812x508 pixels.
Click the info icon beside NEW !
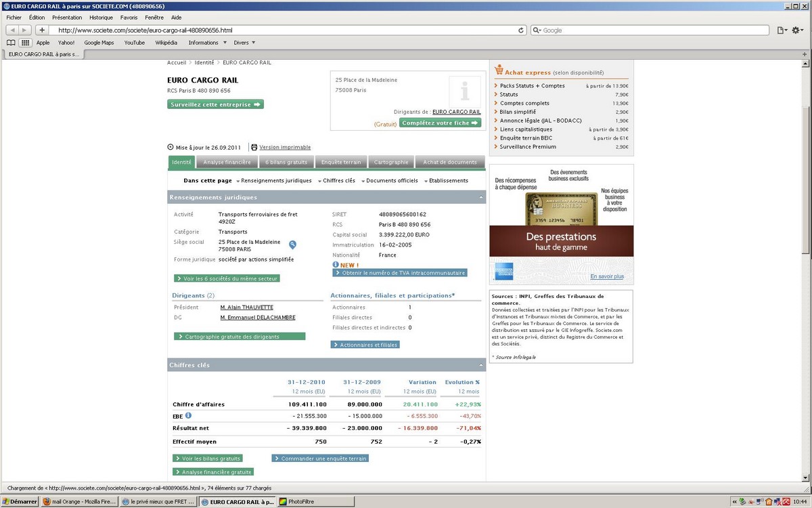coord(336,265)
